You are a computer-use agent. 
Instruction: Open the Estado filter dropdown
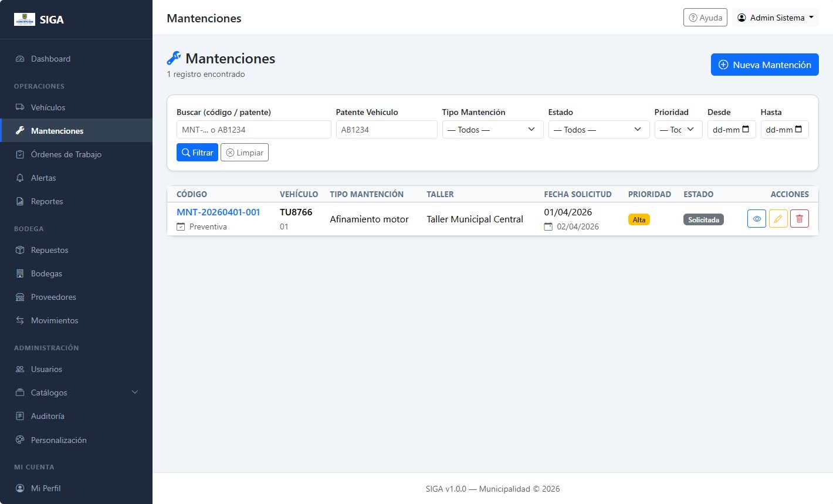click(x=599, y=130)
